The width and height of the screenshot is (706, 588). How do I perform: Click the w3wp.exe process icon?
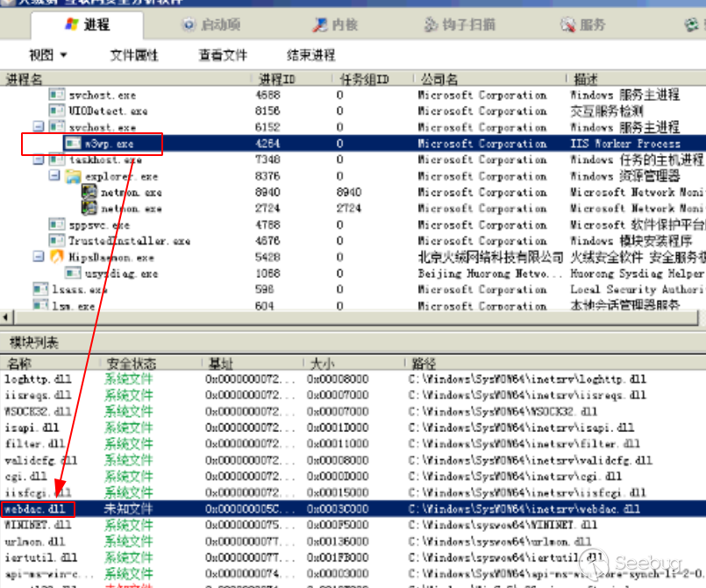[x=74, y=144]
